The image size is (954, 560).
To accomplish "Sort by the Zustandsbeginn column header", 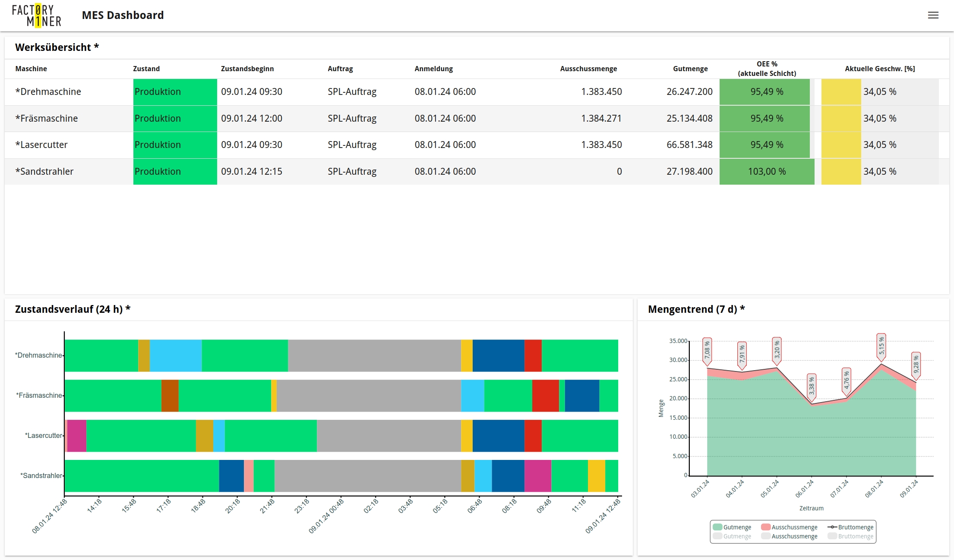I will 247,69.
